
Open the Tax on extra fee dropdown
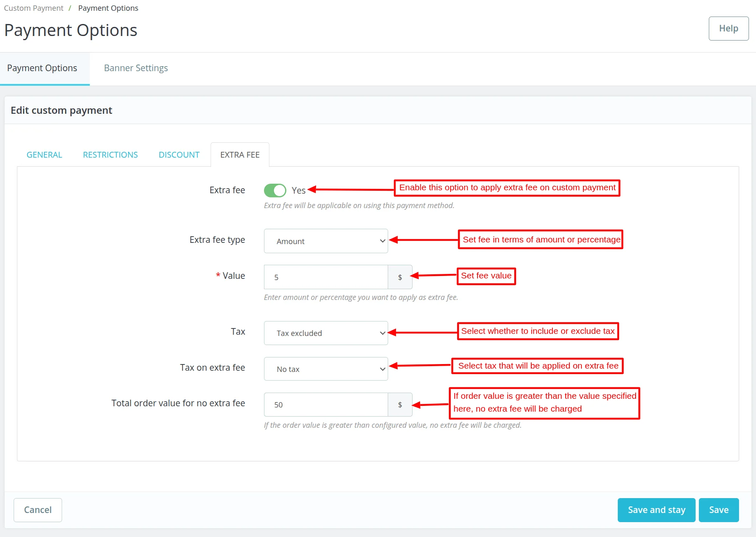pos(326,369)
